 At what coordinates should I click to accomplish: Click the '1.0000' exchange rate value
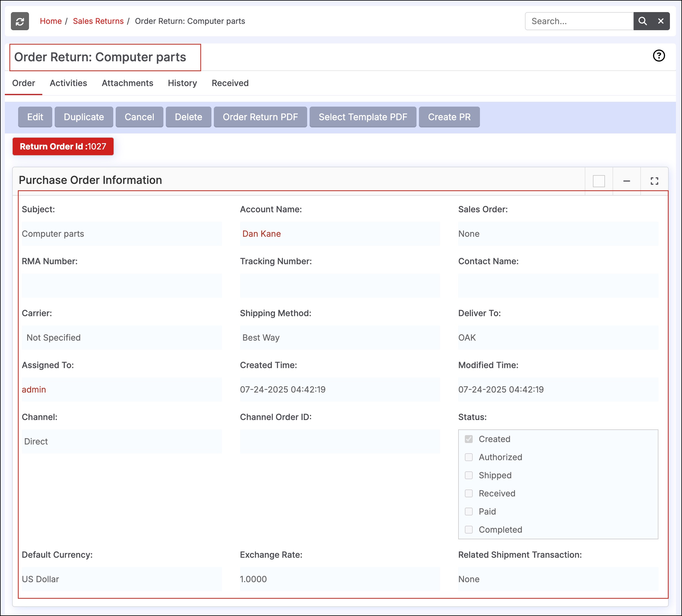(x=253, y=579)
